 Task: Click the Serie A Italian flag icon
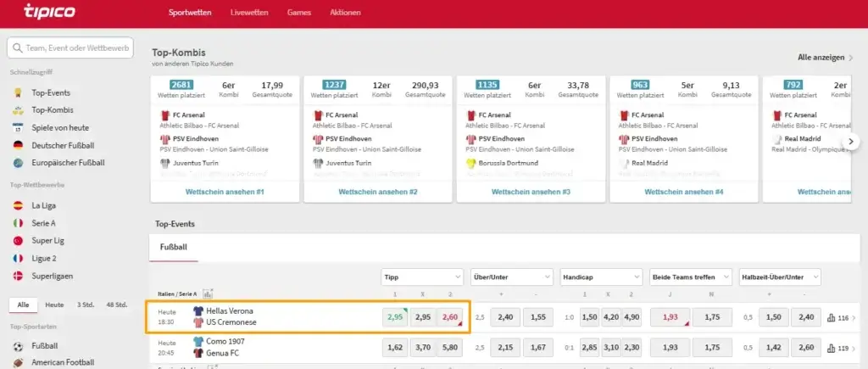click(17, 222)
